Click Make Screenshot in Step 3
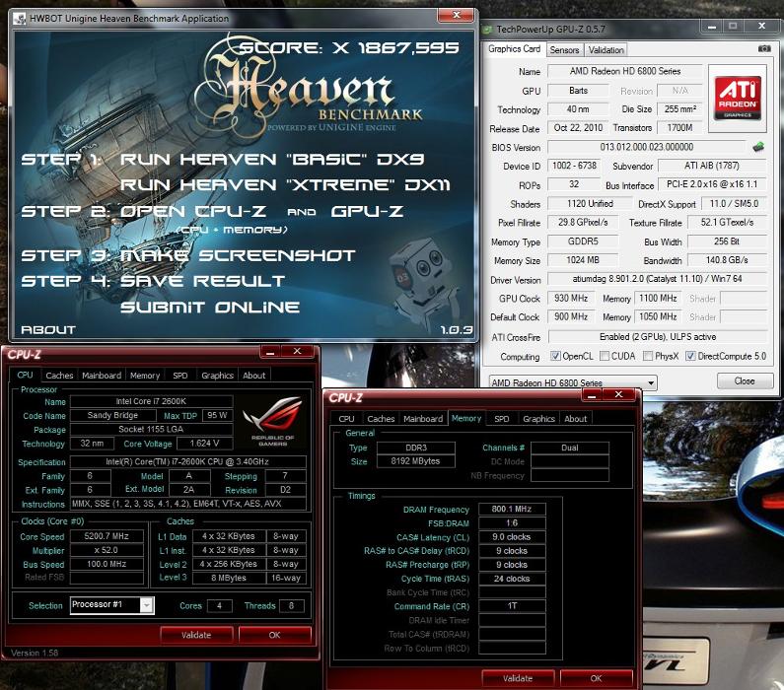Image resolution: width=784 pixels, height=690 pixels. (x=238, y=256)
